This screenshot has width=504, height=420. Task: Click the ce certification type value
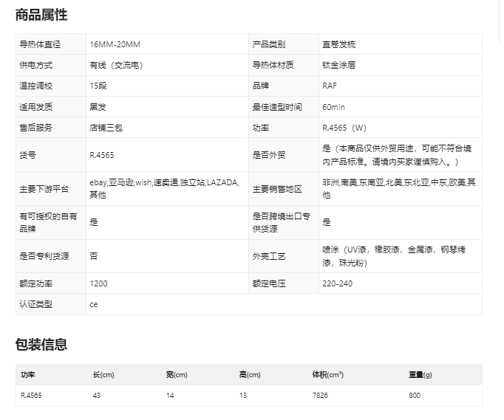coord(94,304)
